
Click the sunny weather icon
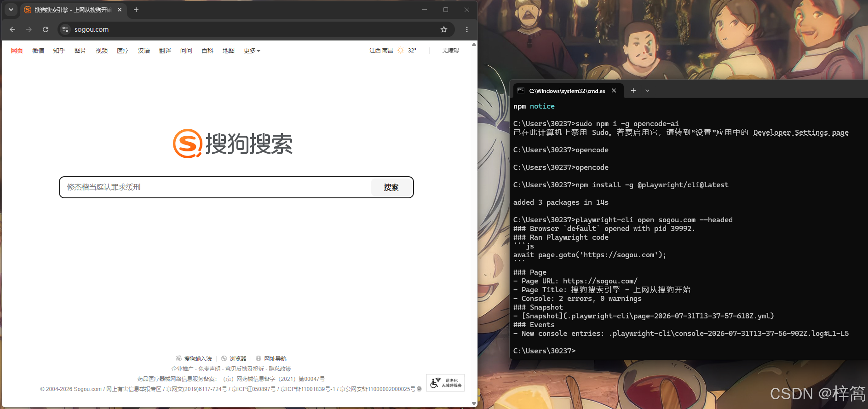point(401,50)
